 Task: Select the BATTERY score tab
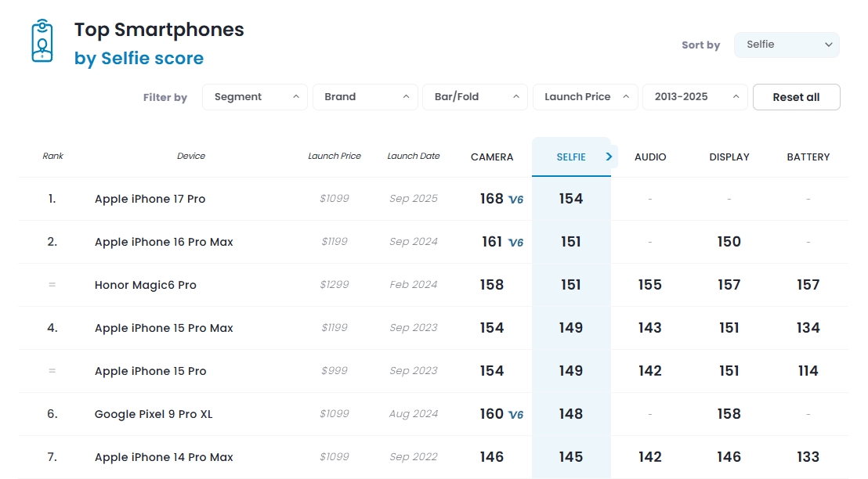click(x=808, y=157)
